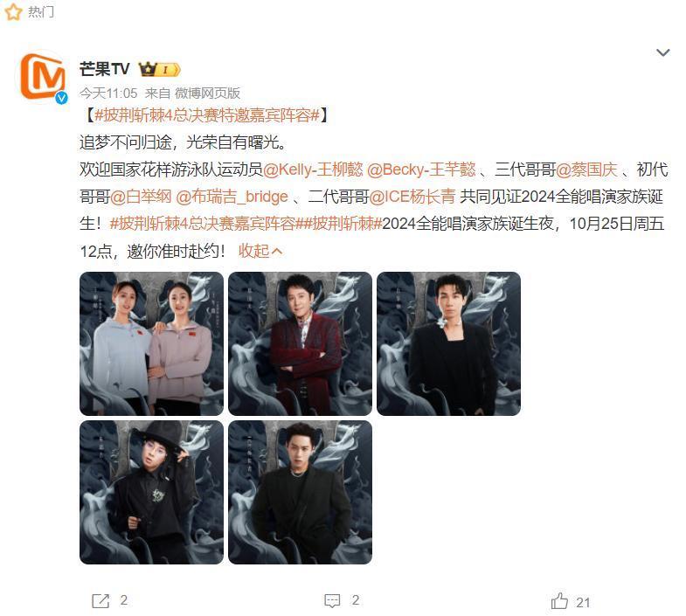Image resolution: width=686 pixels, height=616 pixels.
Task: Collapse the post text with 收起
Action: click(x=260, y=251)
